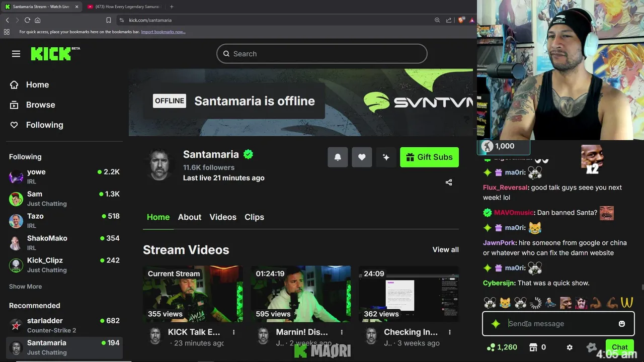Screen dimensions: 644x362
Task: Open the apps grid in bookmarks bar
Action: 7,32
